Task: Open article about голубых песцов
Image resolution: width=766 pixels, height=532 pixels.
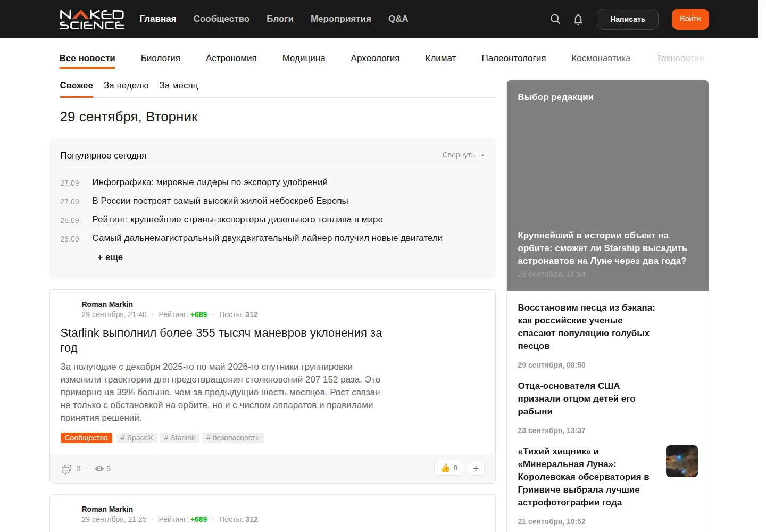Action: coord(586,327)
